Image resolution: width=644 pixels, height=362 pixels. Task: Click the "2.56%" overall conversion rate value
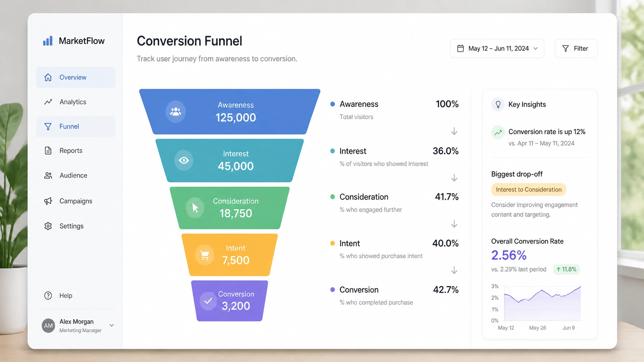pyautogui.click(x=509, y=255)
